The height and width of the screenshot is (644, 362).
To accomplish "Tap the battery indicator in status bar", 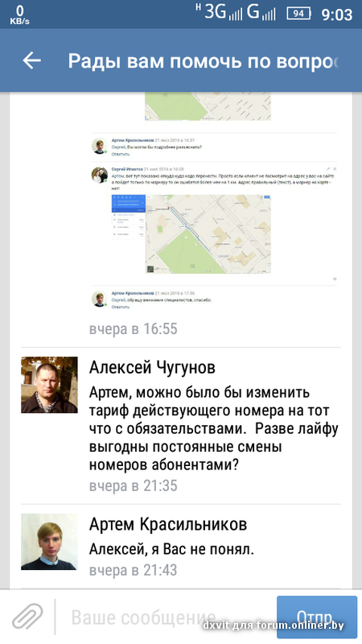I will point(298,14).
